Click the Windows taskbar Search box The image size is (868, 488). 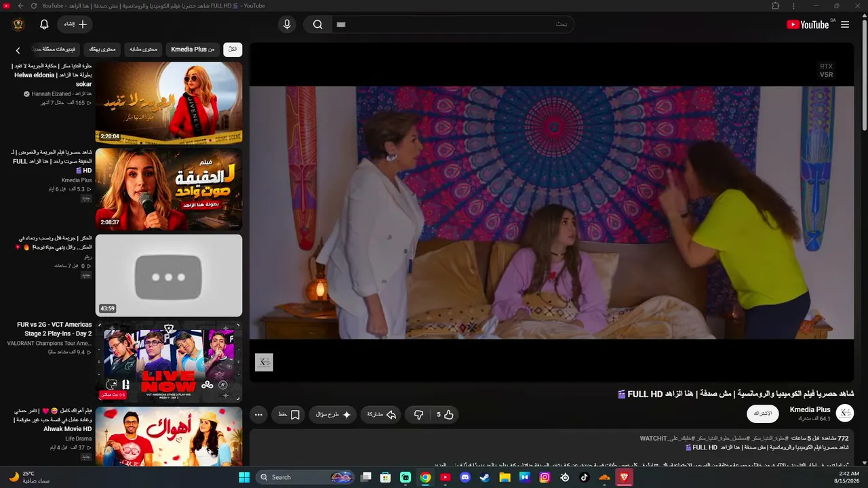click(307, 477)
